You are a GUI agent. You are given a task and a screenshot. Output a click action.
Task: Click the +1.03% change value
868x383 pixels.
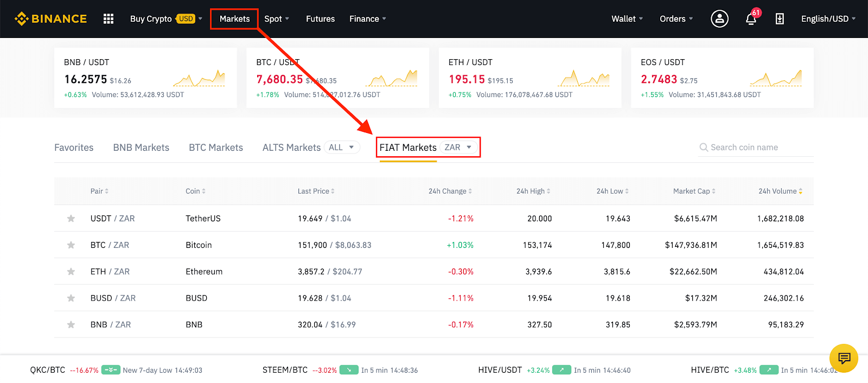point(460,245)
